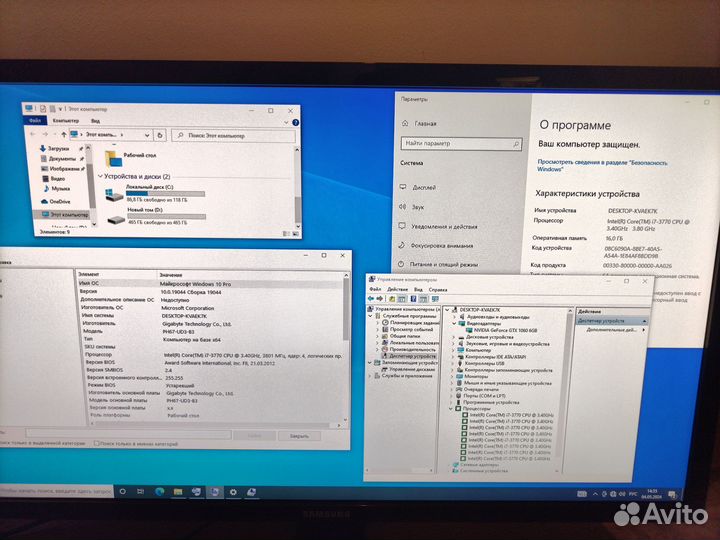Open the Компьютер tab in File Explorer

66,120
